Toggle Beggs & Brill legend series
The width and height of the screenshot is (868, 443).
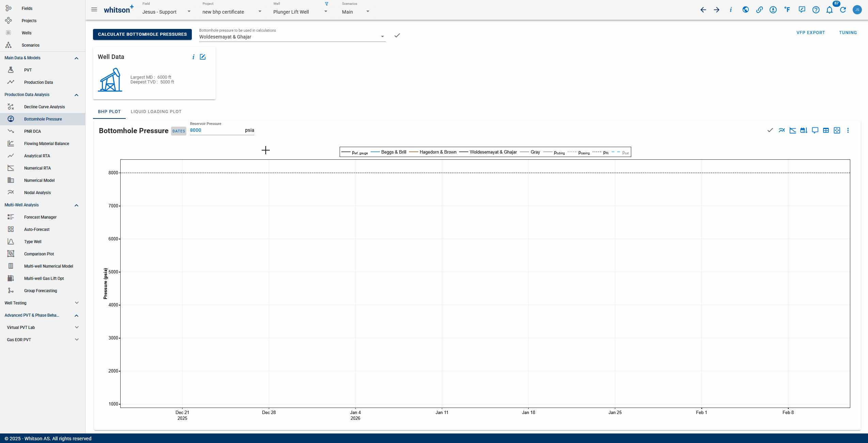393,152
